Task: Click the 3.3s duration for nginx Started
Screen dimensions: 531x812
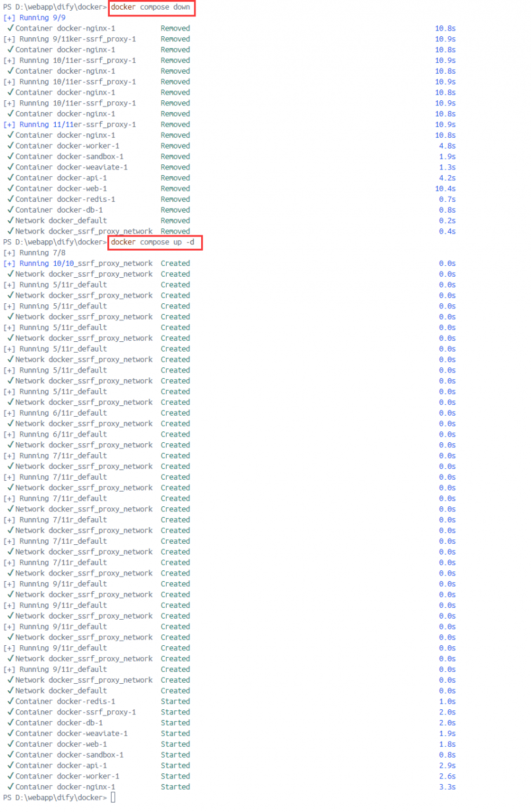Action: tap(447, 787)
